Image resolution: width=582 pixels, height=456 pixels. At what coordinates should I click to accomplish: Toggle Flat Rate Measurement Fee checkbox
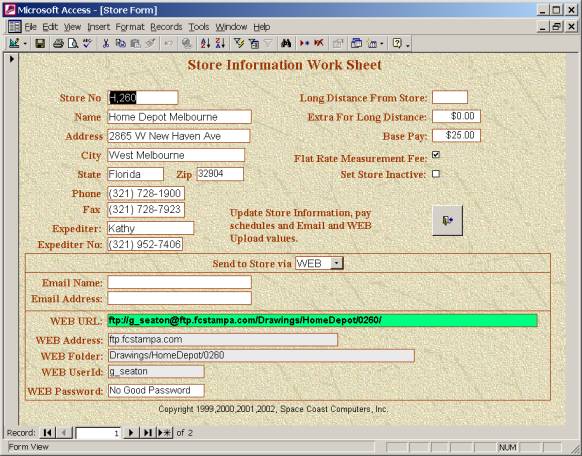(436, 155)
